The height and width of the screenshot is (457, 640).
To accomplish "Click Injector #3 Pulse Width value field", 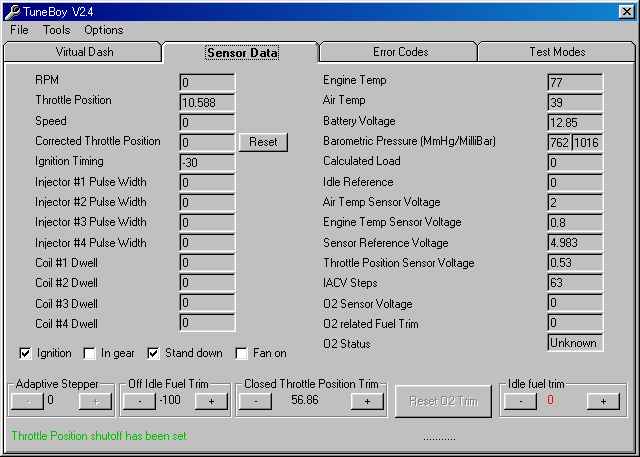I will pos(207,222).
